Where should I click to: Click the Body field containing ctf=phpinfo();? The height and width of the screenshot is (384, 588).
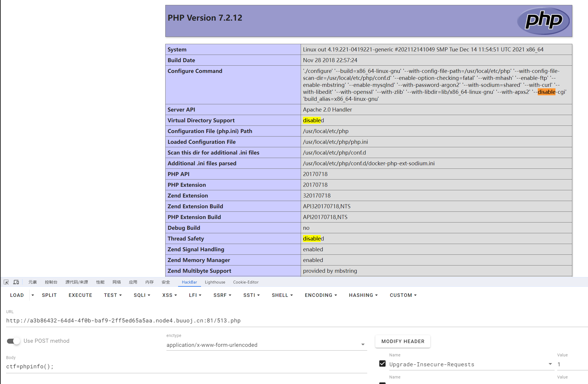(x=187, y=367)
